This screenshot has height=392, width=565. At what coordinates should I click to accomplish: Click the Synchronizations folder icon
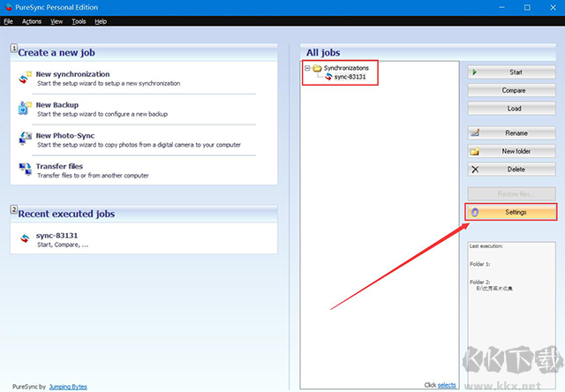pos(317,68)
